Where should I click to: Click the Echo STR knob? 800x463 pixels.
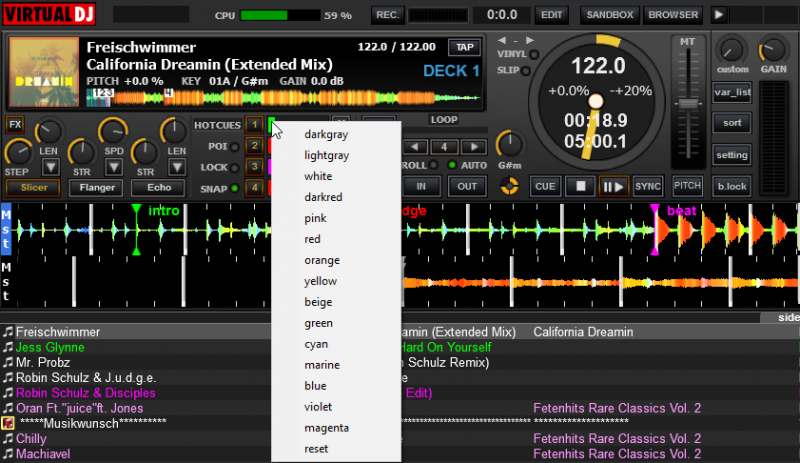(145, 152)
